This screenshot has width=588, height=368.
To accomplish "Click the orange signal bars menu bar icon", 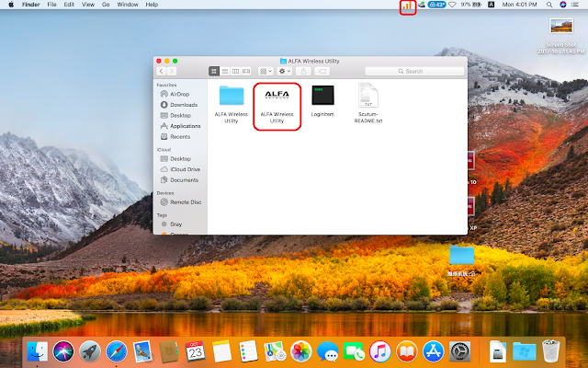I will tap(407, 6).
